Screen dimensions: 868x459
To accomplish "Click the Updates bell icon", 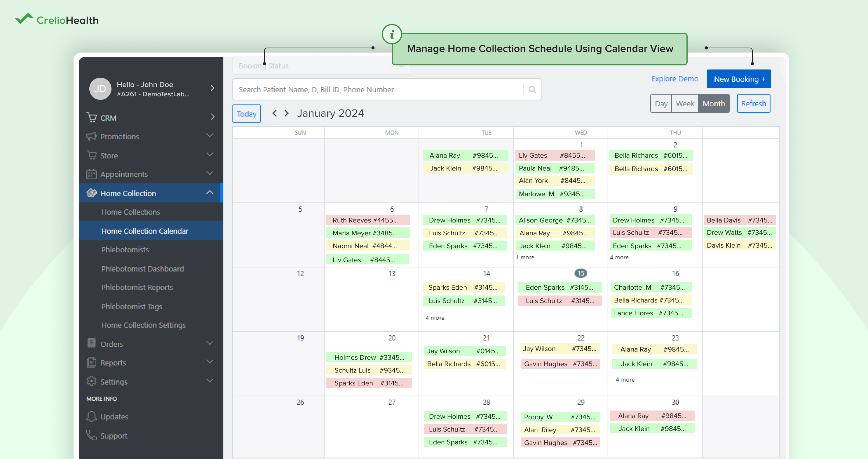I will (x=92, y=417).
